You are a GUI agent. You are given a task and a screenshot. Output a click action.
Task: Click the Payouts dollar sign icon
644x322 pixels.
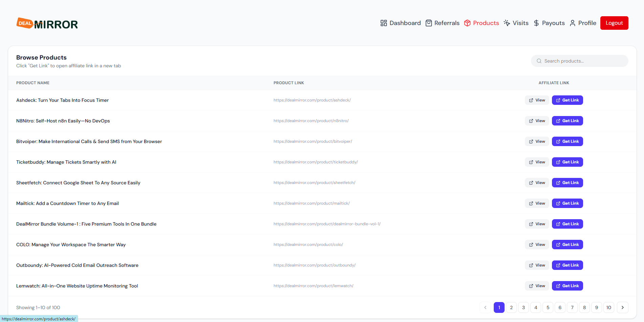tap(536, 23)
